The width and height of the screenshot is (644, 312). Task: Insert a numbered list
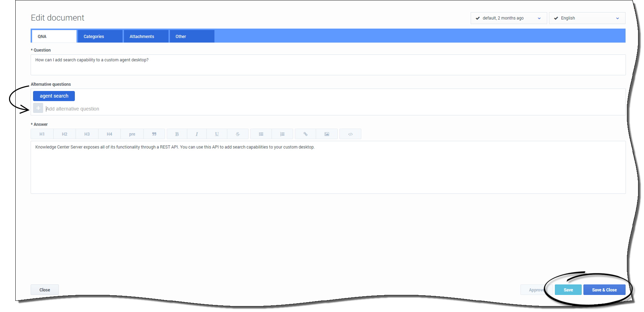[282, 134]
